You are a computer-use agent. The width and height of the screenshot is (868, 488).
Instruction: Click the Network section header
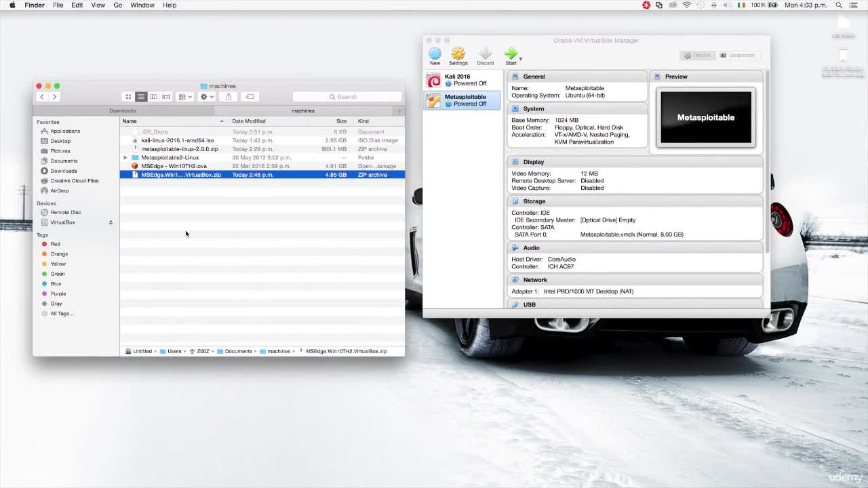635,279
